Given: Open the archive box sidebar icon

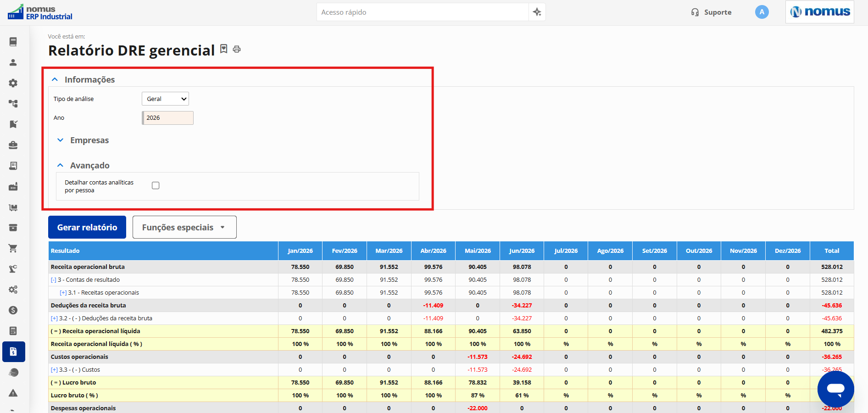Looking at the screenshot, I should click(x=13, y=228).
